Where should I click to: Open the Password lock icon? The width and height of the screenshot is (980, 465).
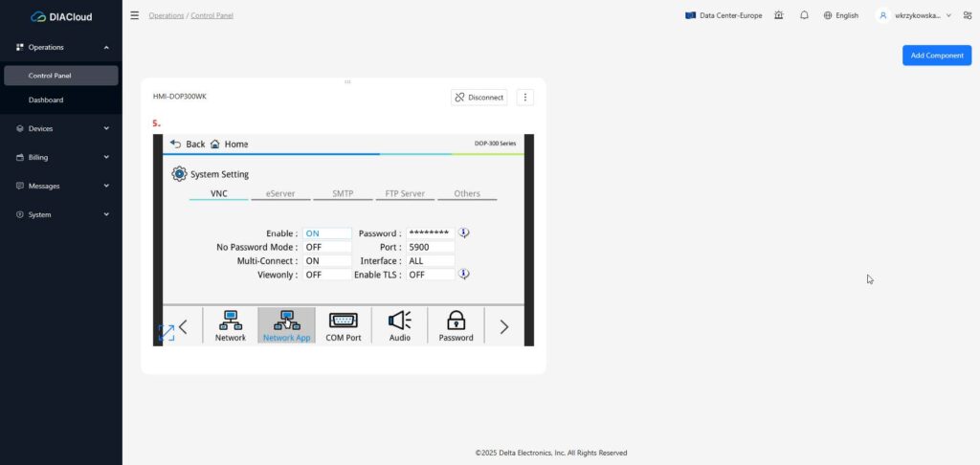coord(456,325)
